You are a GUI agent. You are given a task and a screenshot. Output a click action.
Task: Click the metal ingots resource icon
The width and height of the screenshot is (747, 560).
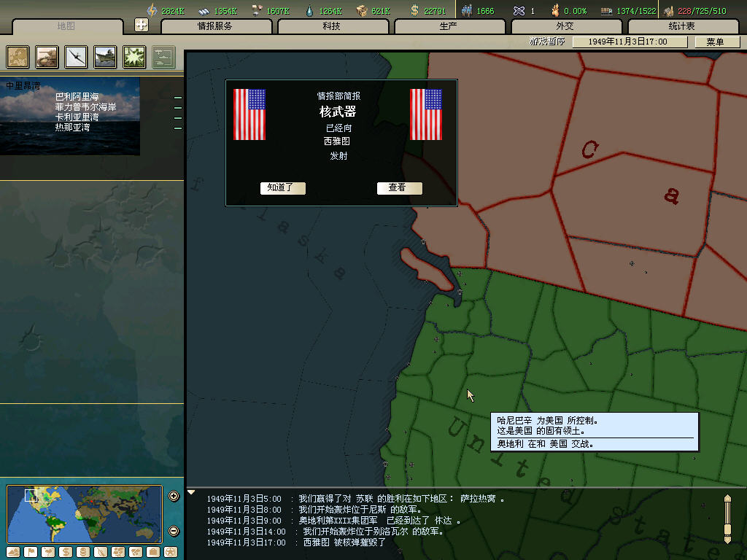[x=204, y=10]
